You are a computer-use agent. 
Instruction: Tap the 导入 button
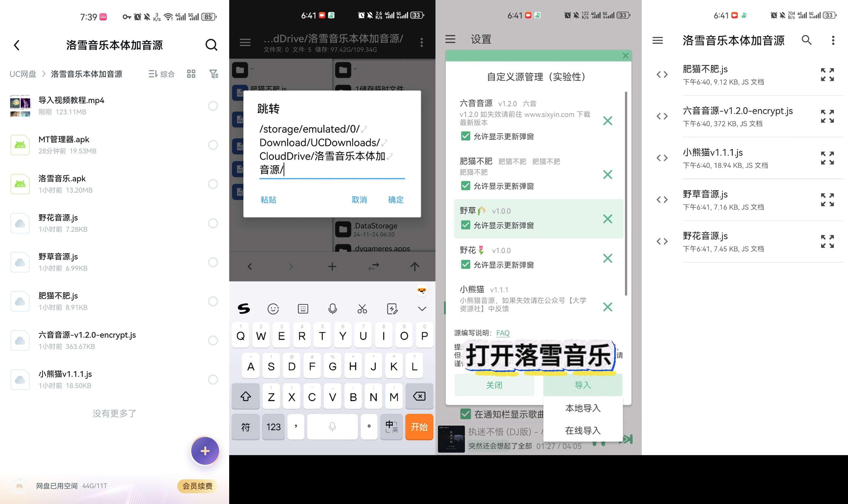[x=583, y=385]
